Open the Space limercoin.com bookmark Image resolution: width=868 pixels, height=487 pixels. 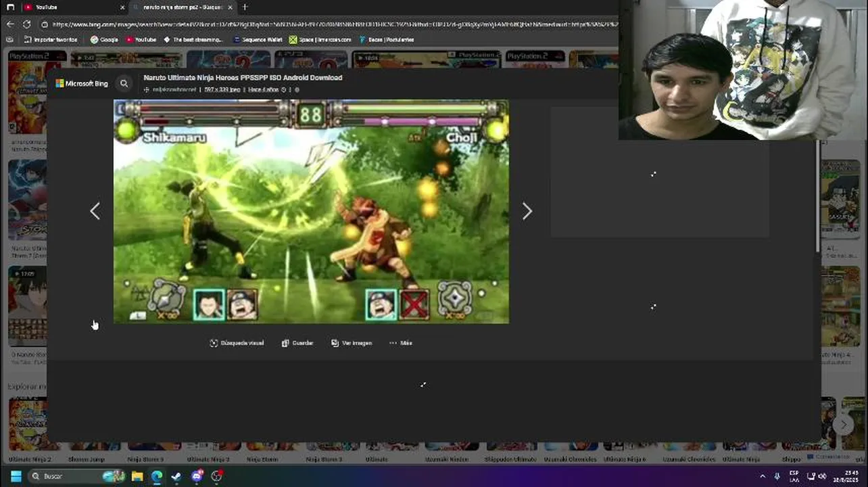click(x=320, y=39)
